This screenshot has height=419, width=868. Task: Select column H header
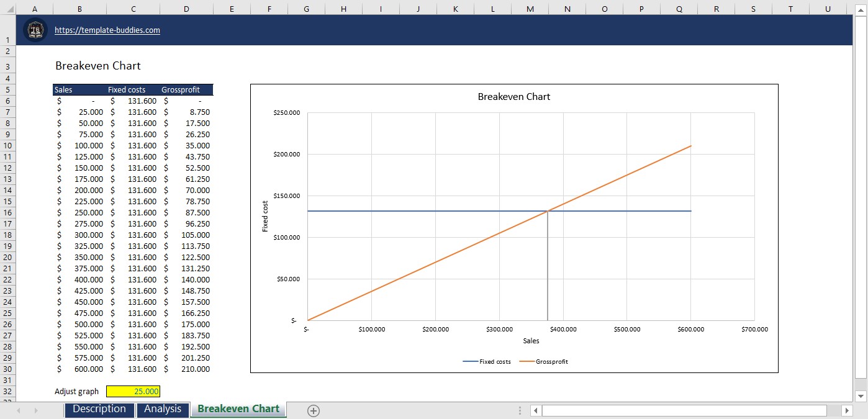343,9
